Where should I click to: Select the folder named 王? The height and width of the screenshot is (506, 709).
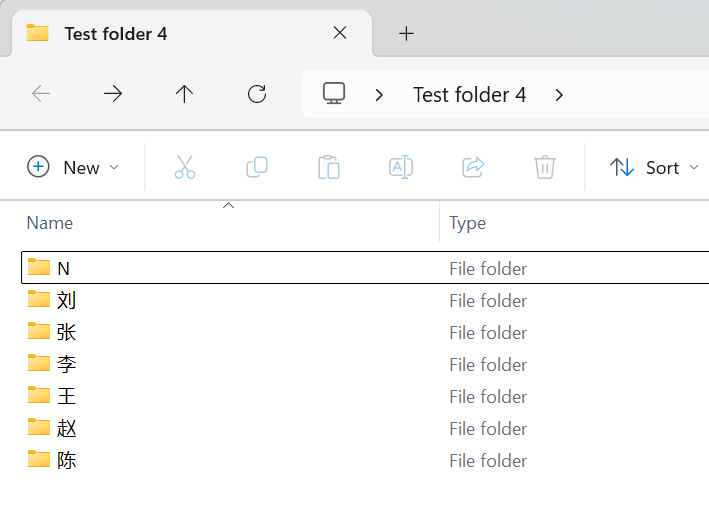(66, 396)
